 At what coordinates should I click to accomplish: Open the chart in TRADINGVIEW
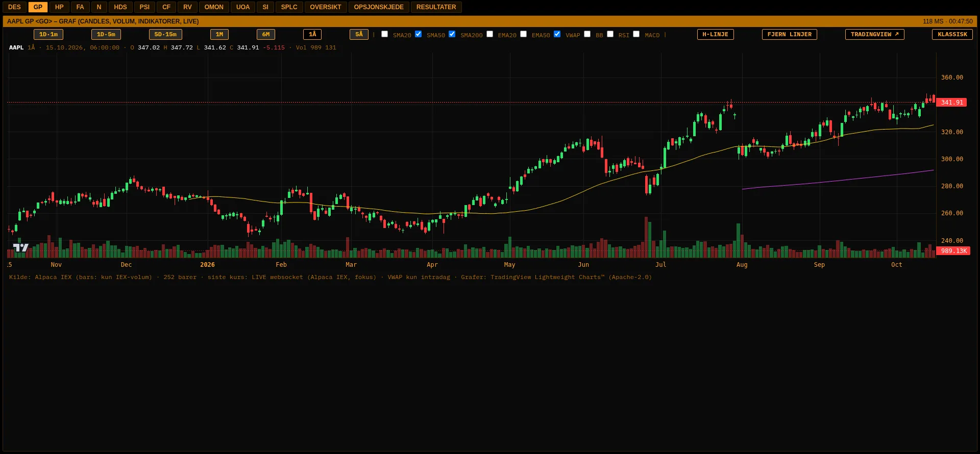[x=875, y=34]
